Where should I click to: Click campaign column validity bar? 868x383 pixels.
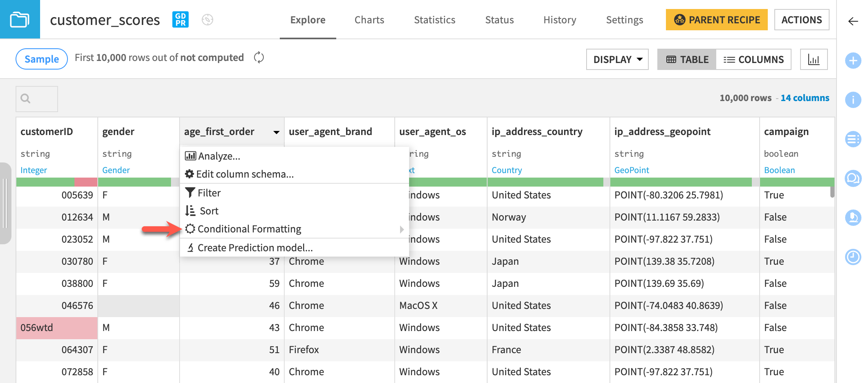tap(797, 182)
